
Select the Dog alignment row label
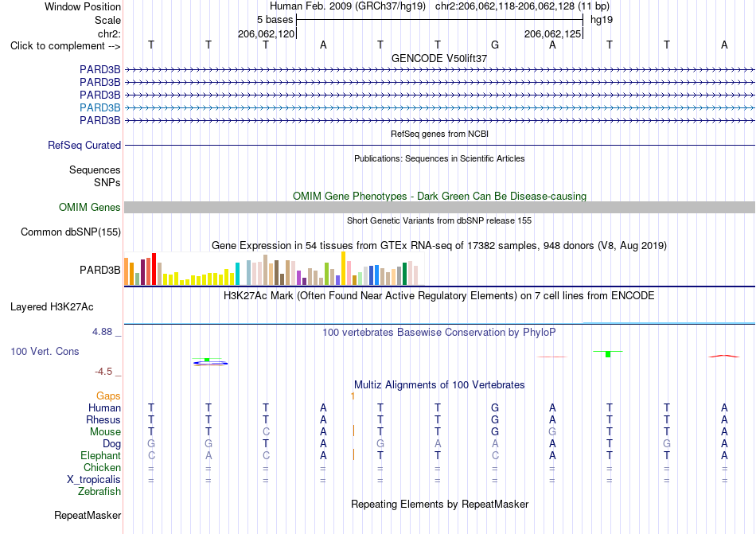coord(111,444)
